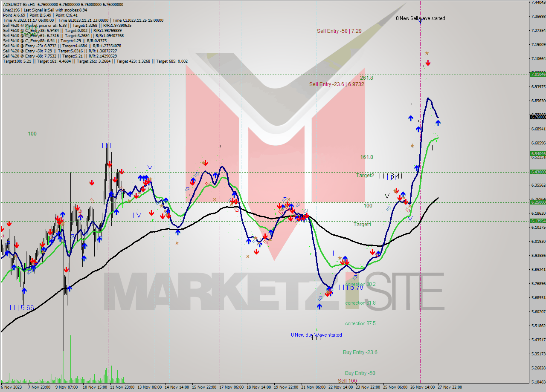Click the 'I I I 5.78' wave label
The height and width of the screenshot is (392, 546).
coord(351,288)
